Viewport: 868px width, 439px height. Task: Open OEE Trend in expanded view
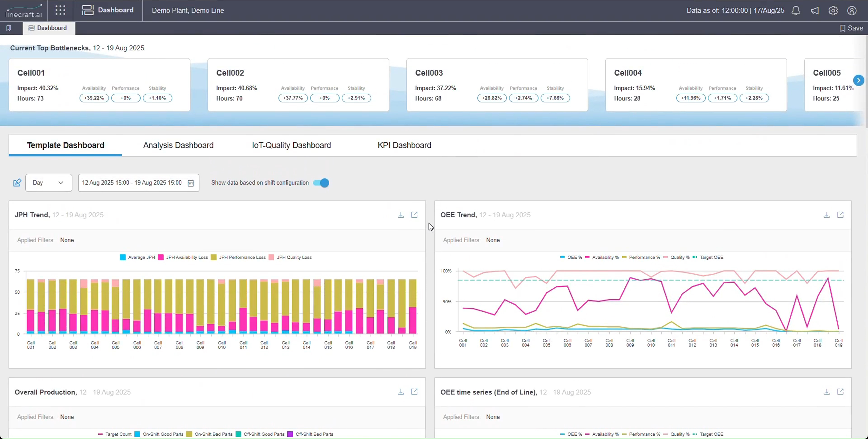click(840, 215)
